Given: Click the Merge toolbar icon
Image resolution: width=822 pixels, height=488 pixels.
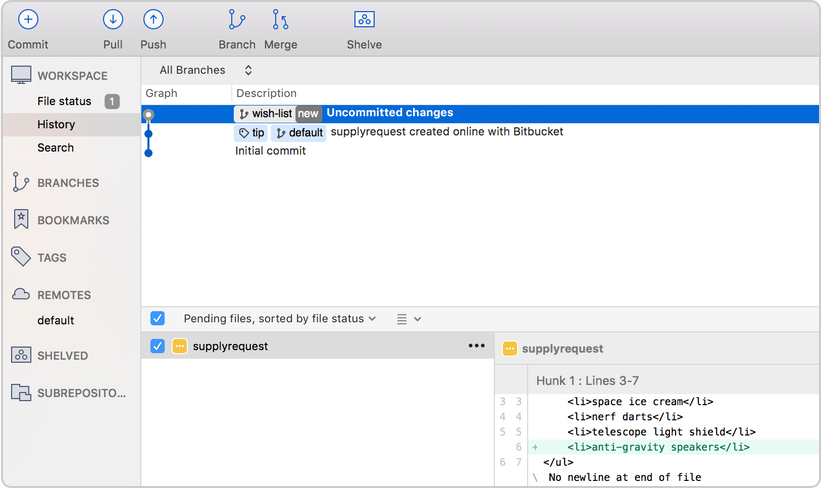Looking at the screenshot, I should 280,20.
